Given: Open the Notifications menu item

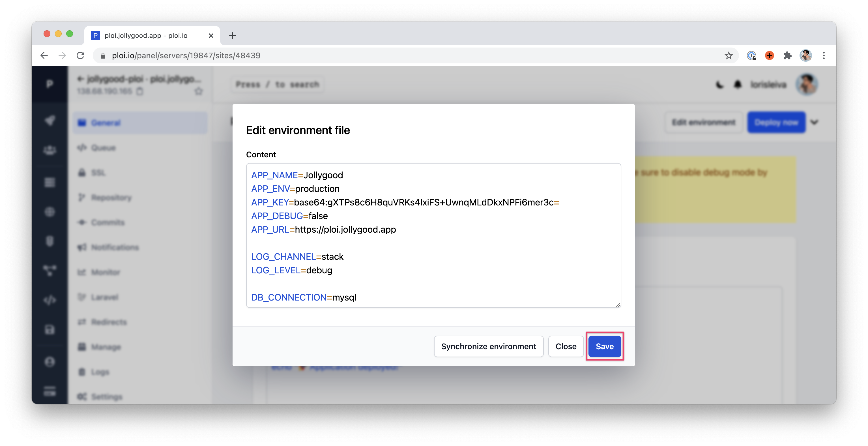Looking at the screenshot, I should pyautogui.click(x=140, y=247).
